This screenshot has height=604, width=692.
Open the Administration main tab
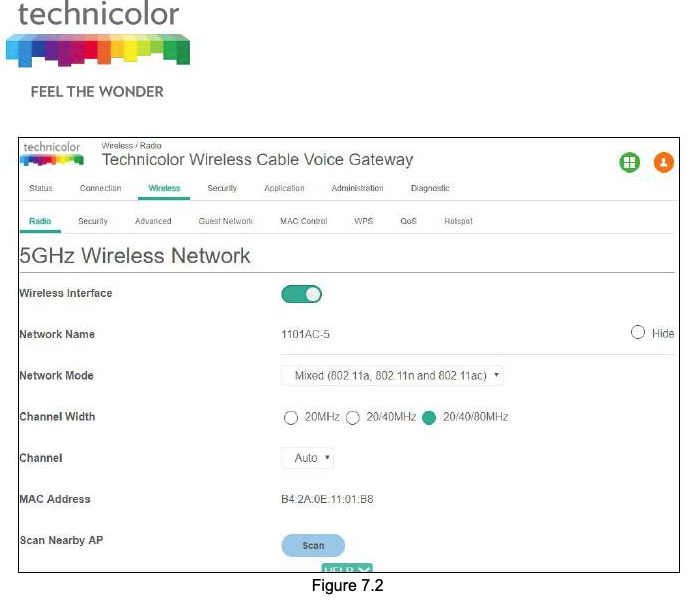(x=357, y=188)
